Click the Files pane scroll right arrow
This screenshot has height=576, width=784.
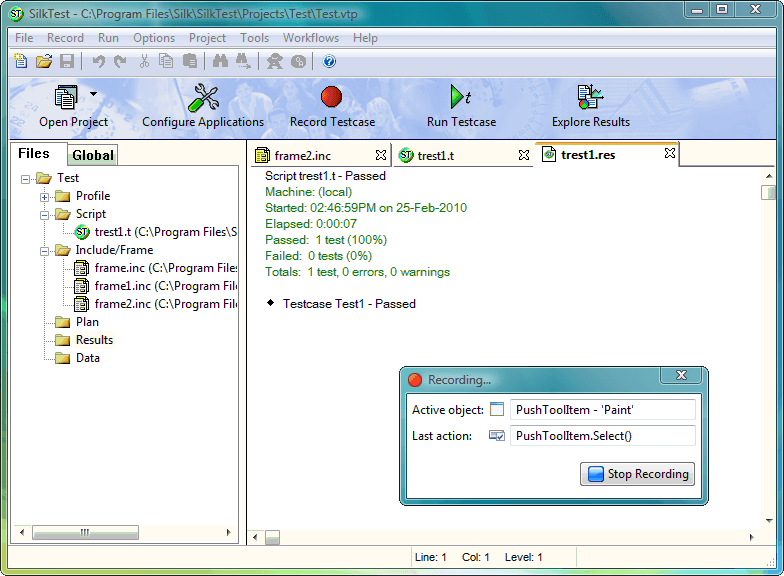pos(228,532)
